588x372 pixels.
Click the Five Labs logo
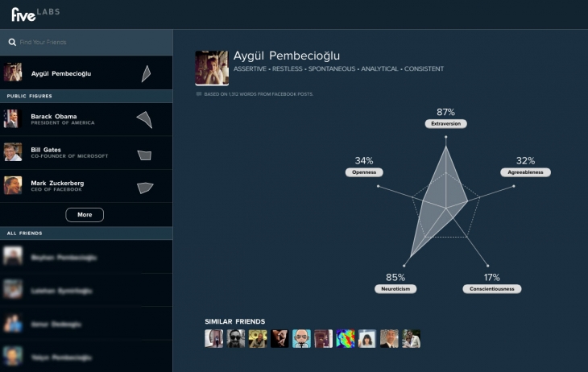coord(35,13)
